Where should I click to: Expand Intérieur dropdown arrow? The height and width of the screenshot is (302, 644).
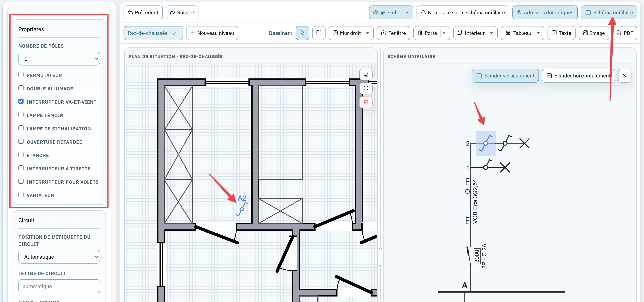pos(492,33)
